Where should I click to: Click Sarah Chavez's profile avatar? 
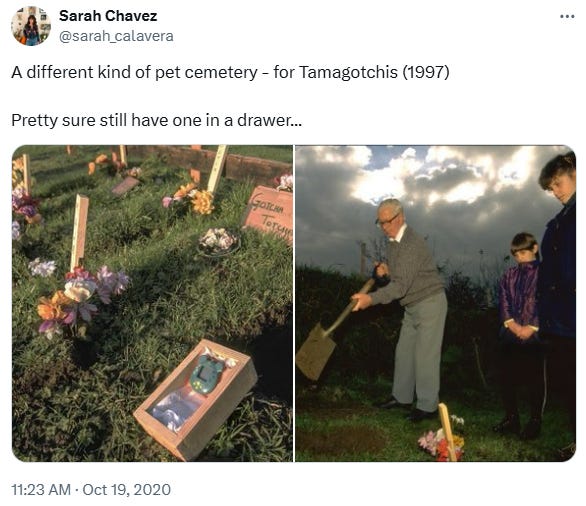(31, 26)
